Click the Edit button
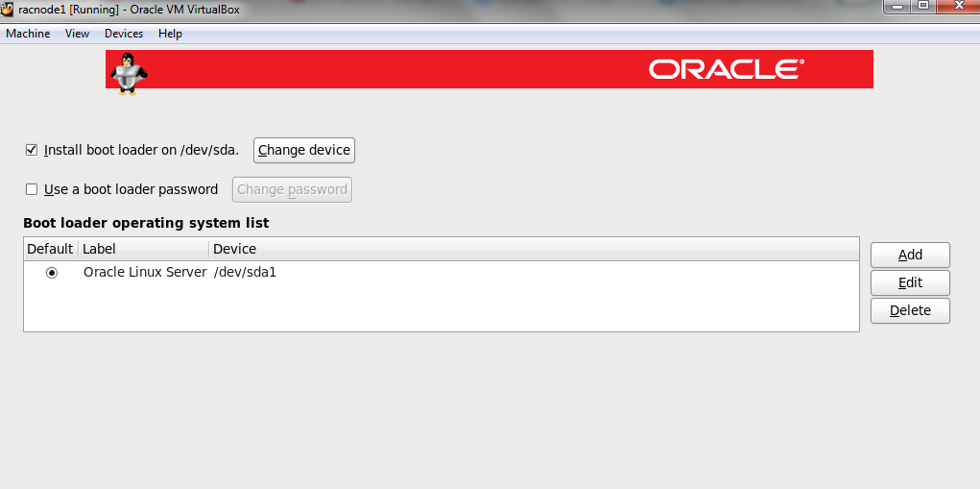 (x=910, y=282)
